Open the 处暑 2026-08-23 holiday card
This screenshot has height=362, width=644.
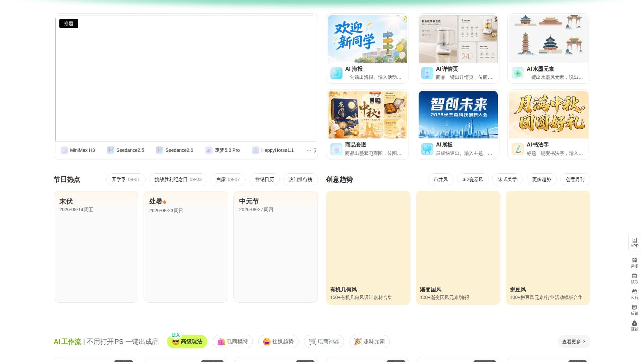[x=186, y=247]
